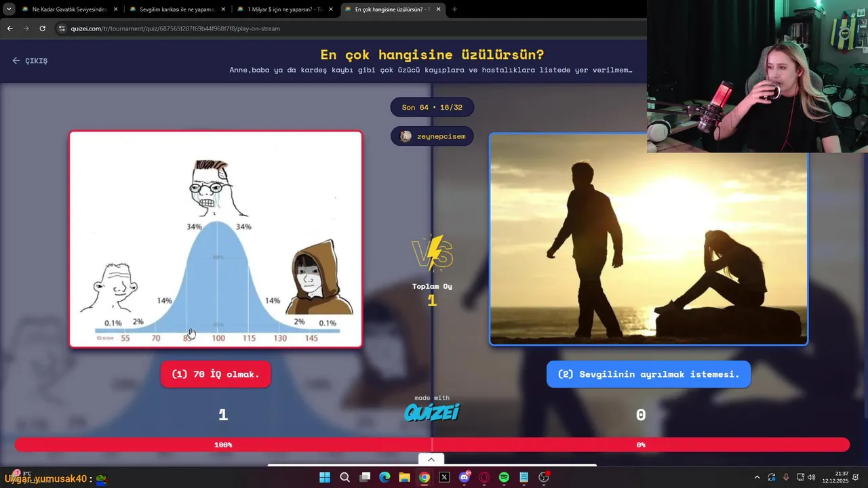
Task: Open Spotify from the taskbar
Action: [x=504, y=477]
